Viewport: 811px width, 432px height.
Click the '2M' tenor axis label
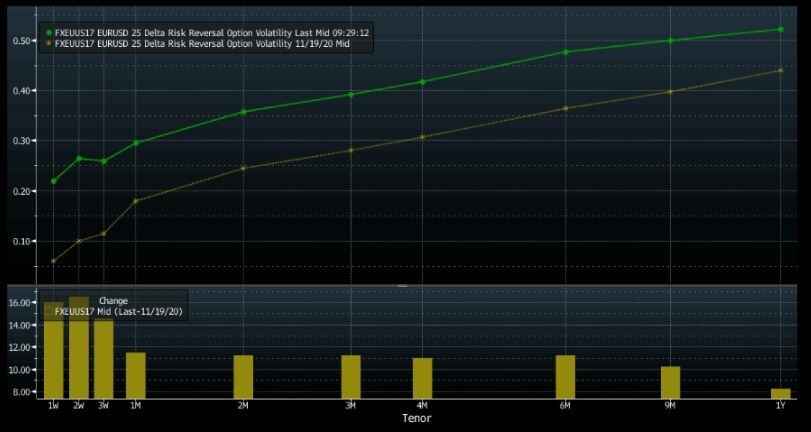243,406
